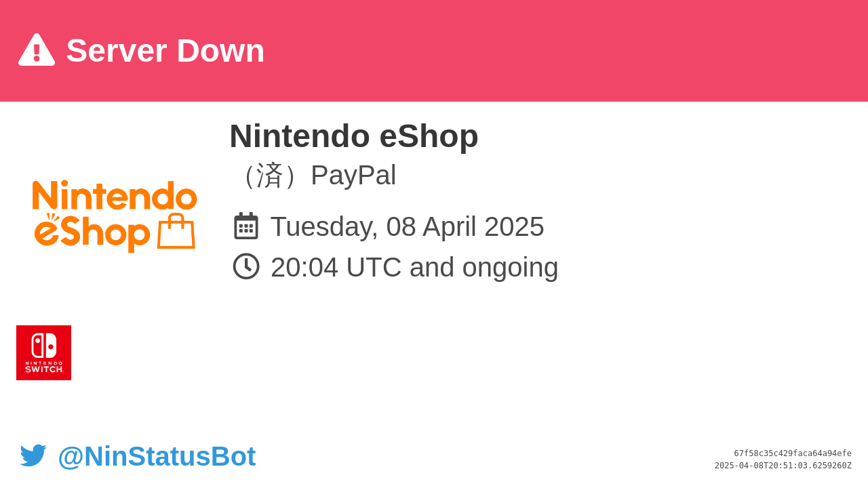Click the calendar icon beside the date
This screenshot has width=868, height=488.
click(246, 226)
